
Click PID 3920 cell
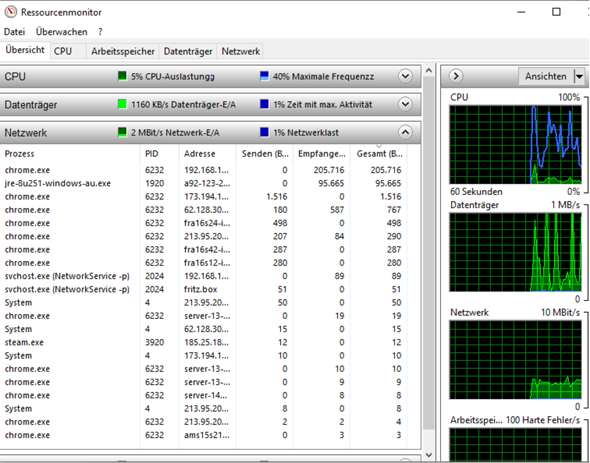point(154,343)
